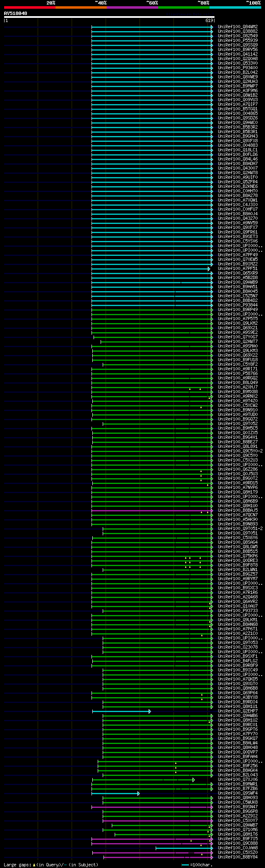Viewport: 265px width, 868px height.
Task: Select the UniRef100_B9SET3 label
Action: [x=238, y=237]
